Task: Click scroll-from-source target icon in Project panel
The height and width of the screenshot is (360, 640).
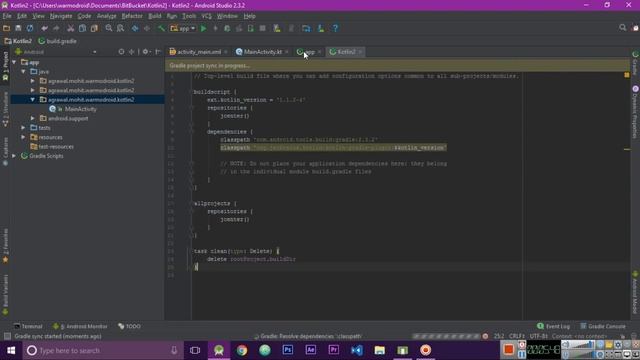Action: (121, 52)
